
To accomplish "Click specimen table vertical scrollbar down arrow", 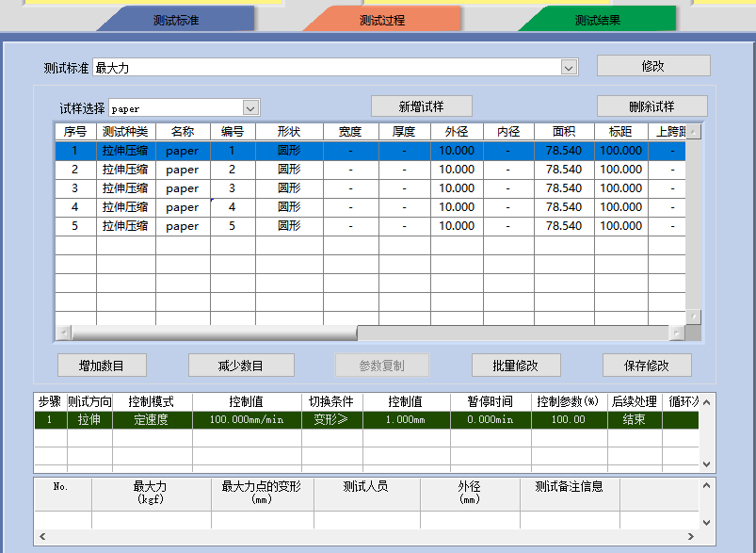I will 694,317.
